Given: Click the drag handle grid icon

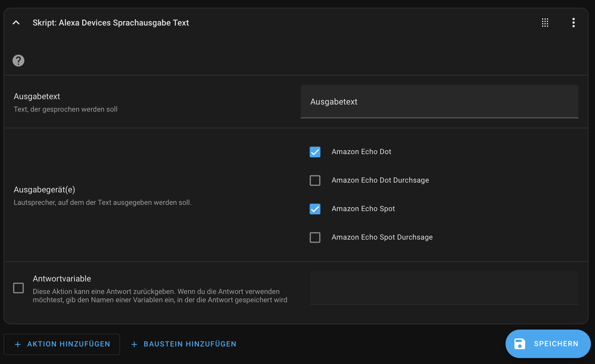Looking at the screenshot, I should (545, 23).
